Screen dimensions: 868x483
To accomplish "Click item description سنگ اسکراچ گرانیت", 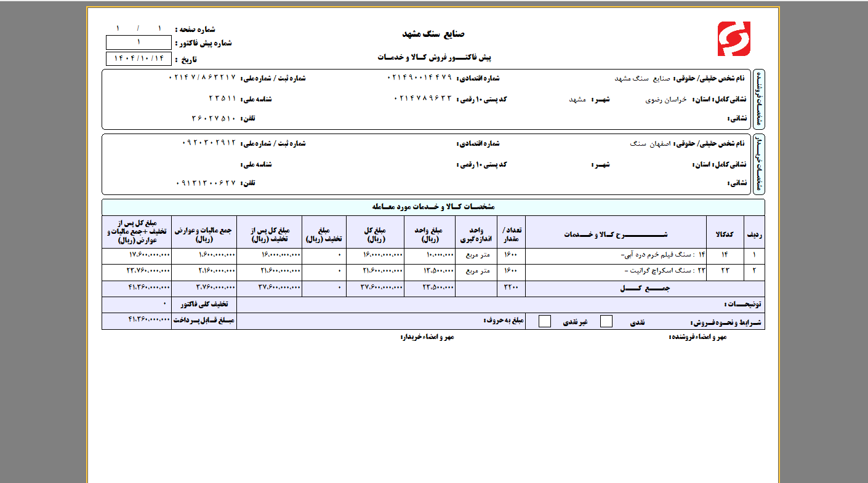I will 661,270.
